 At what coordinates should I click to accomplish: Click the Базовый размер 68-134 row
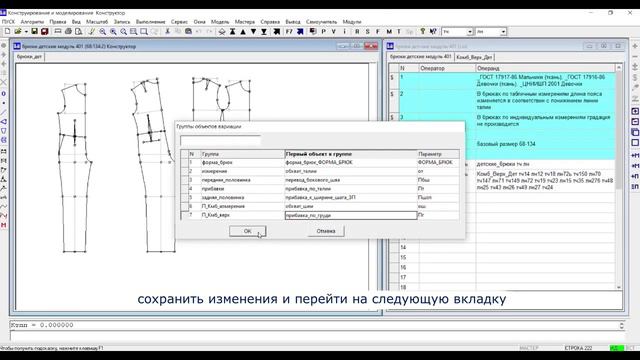pyautogui.click(x=506, y=144)
